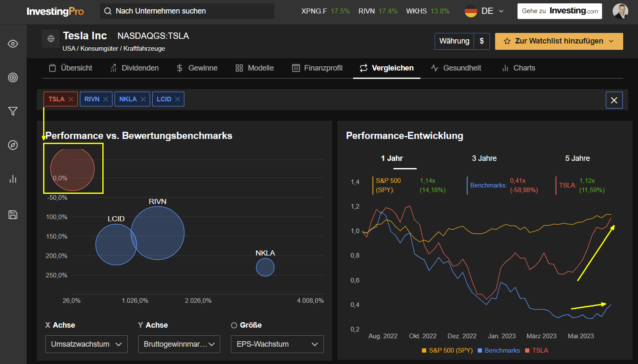This screenshot has height=364, width=638.
Task: Remove NKLA tag with its X icon
Action: coord(143,99)
